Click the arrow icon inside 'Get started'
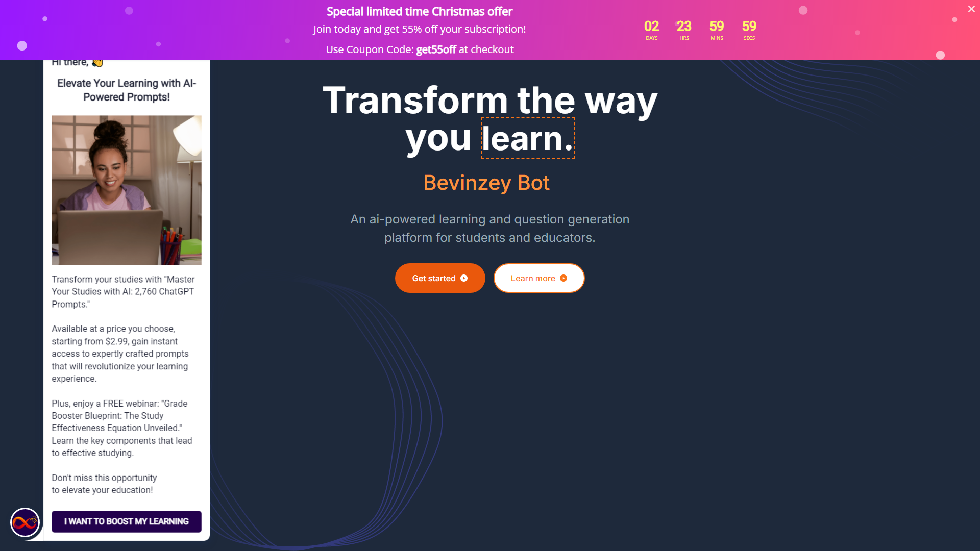 465,278
